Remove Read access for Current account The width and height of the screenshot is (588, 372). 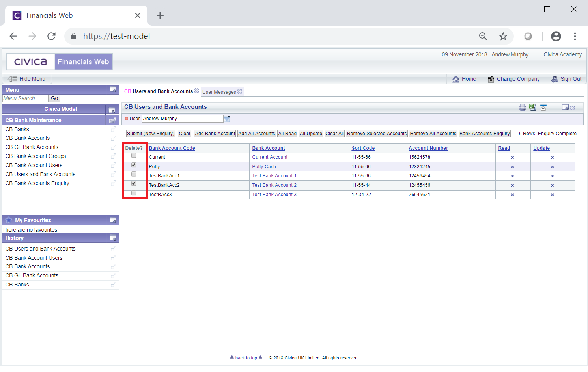pyautogui.click(x=513, y=158)
